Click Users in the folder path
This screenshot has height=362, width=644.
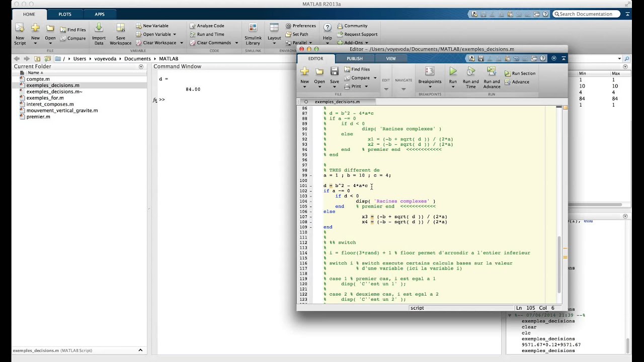point(79,59)
